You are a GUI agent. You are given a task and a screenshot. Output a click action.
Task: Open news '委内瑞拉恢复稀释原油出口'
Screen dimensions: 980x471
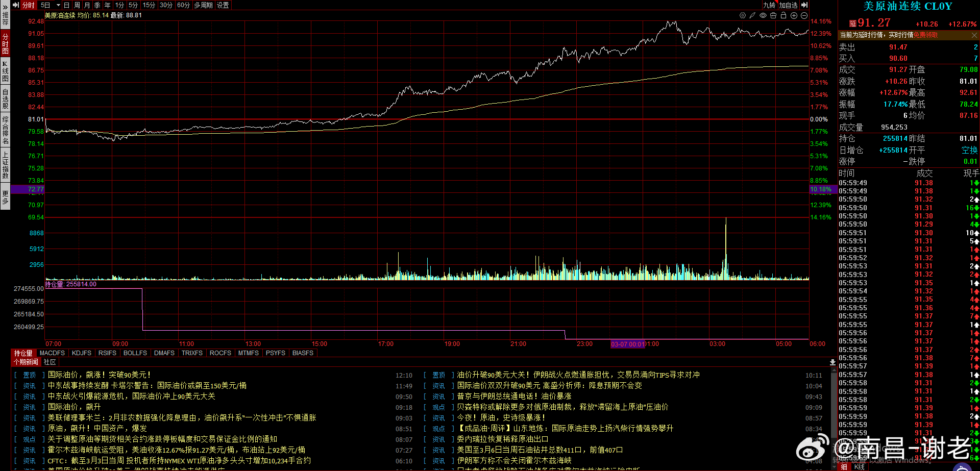[503, 439]
